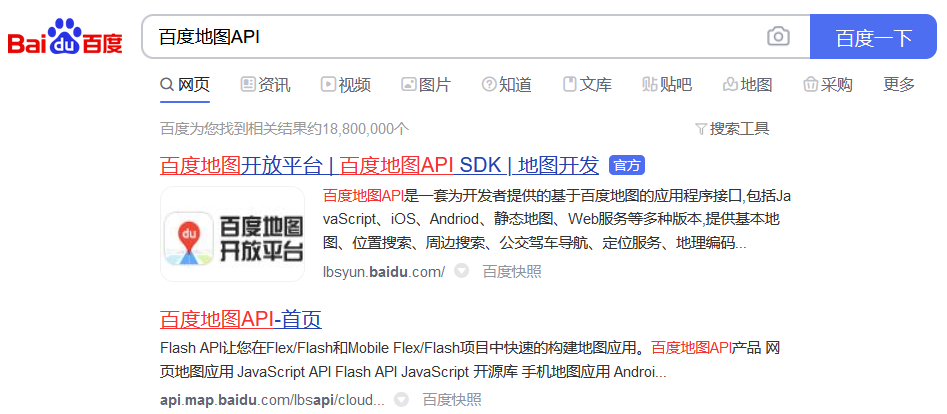
Task: Switch to the 资讯 tab
Action: click(265, 85)
